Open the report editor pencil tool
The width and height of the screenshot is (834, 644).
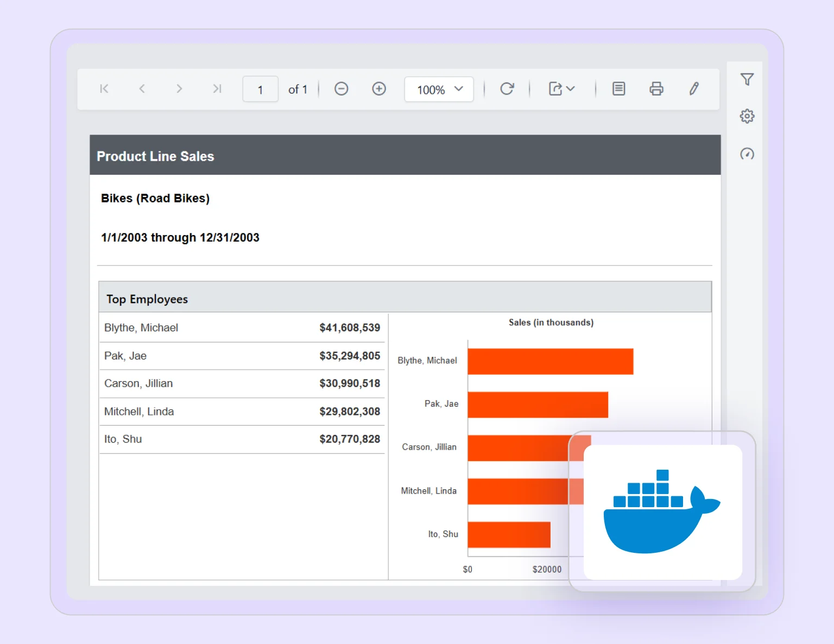coord(694,89)
